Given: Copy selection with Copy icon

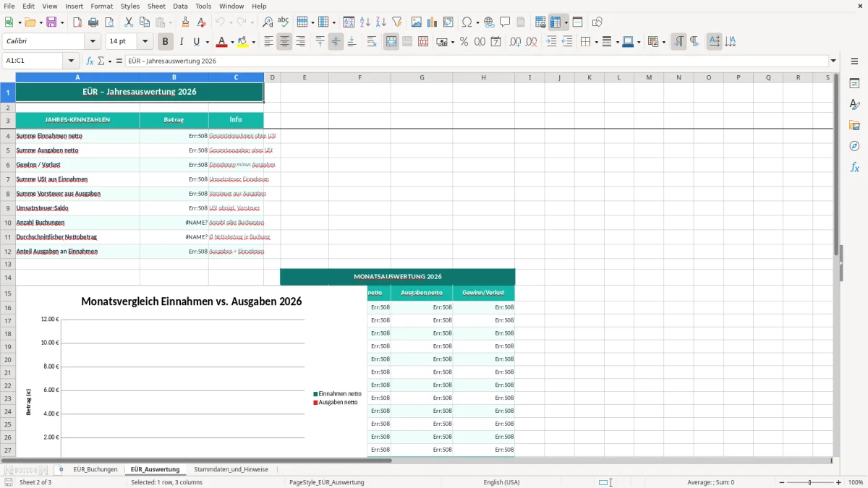Looking at the screenshot, I should 145,22.
